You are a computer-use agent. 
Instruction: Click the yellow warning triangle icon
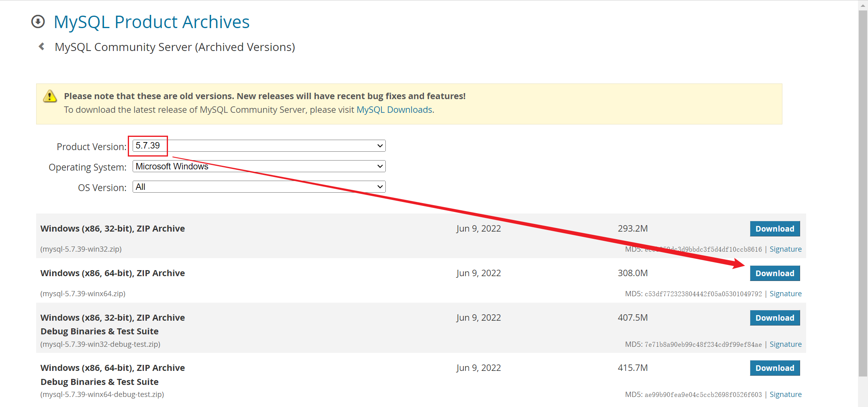pyautogui.click(x=50, y=96)
